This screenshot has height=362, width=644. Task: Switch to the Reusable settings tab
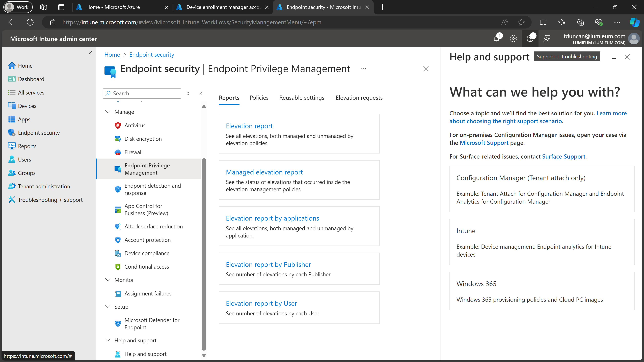click(x=302, y=98)
